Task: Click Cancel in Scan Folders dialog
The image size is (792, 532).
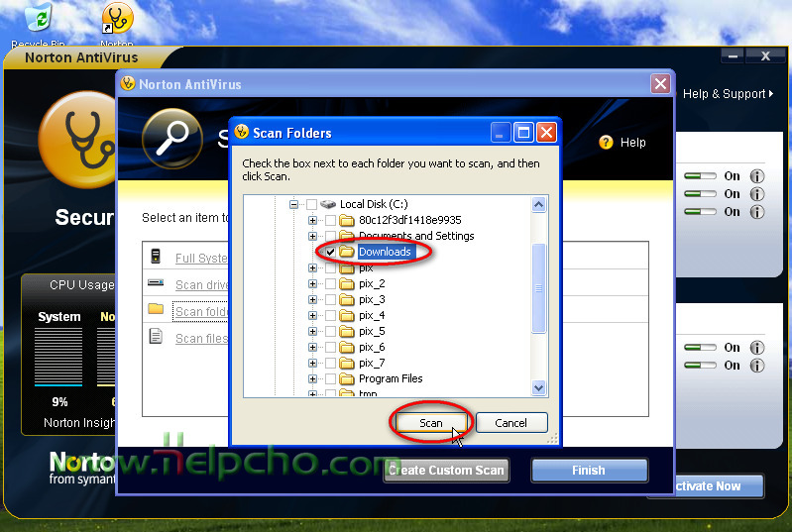Action: 511,423
